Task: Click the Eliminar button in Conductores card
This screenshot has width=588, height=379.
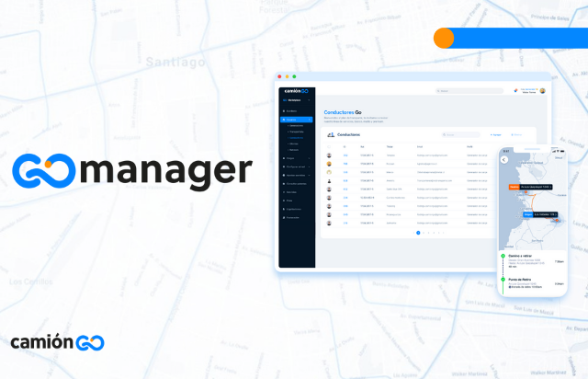Action: point(516,135)
